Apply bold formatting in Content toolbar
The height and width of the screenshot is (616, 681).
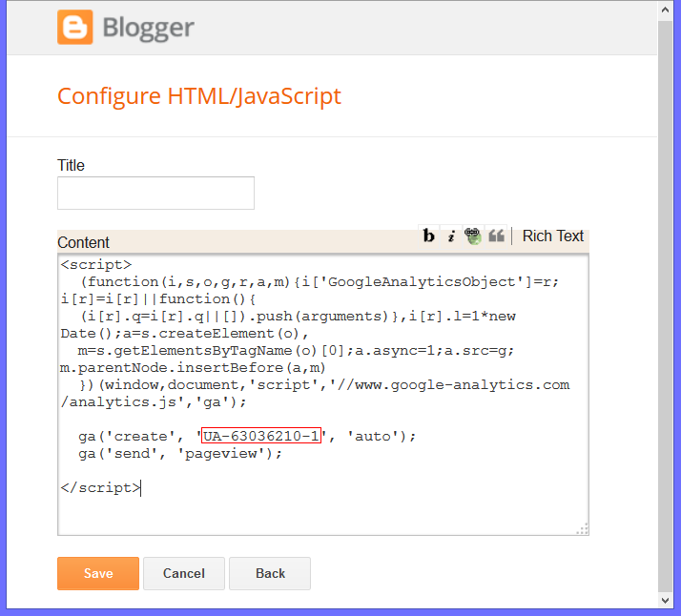pyautogui.click(x=429, y=236)
